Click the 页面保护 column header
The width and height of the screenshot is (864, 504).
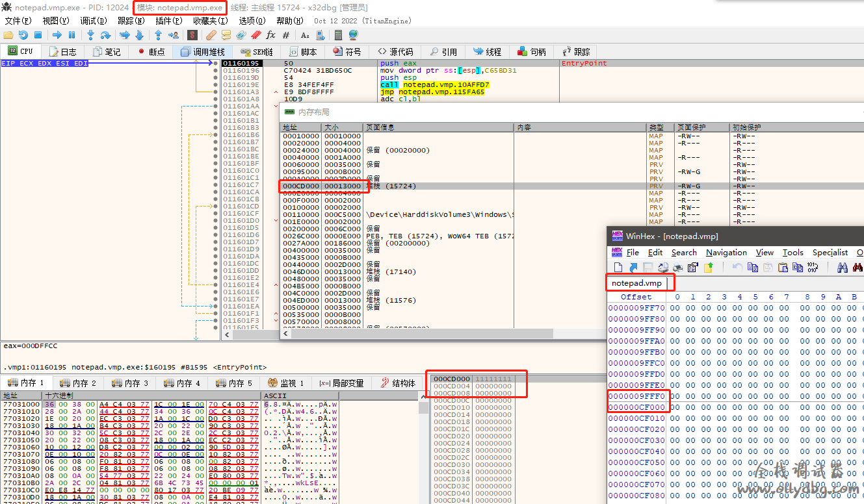[x=703, y=128]
